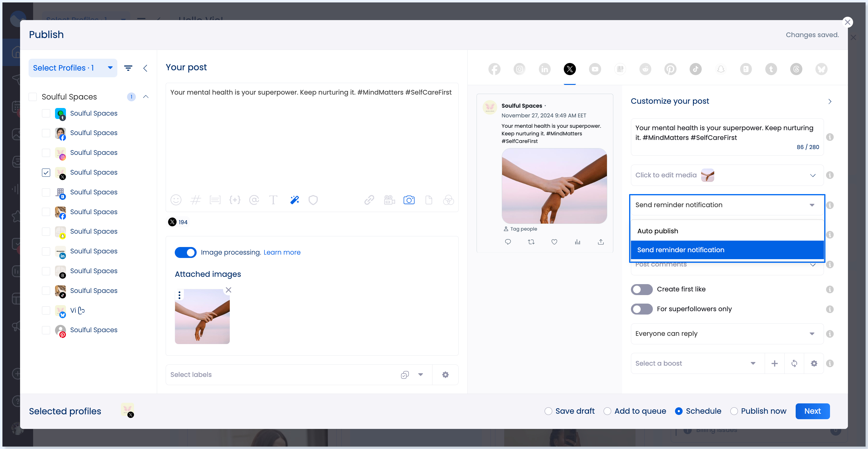
Task: Open the Learn more link
Action: point(282,252)
